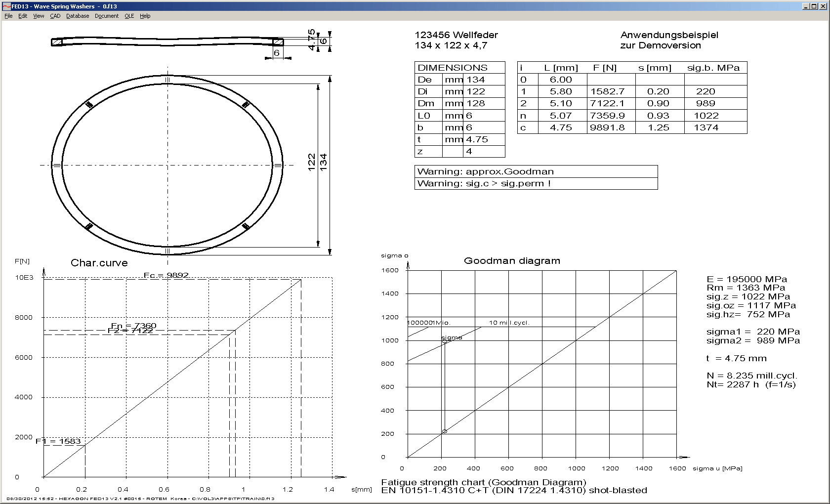Click the 'Goodman diagram' chart title

512,261
